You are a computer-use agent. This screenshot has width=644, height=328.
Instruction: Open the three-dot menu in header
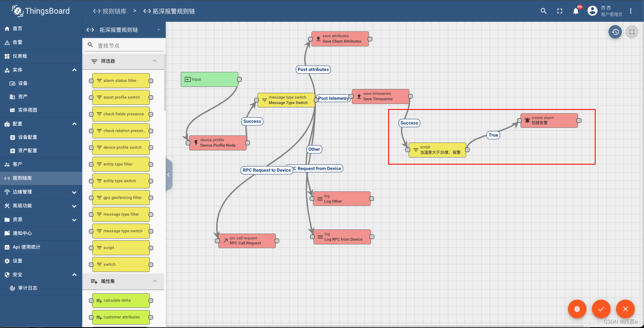pos(631,11)
